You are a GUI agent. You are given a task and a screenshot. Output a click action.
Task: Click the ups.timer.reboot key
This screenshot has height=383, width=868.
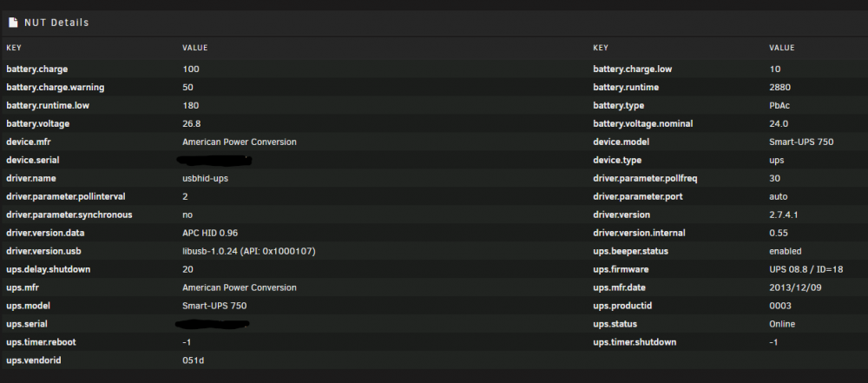(x=41, y=342)
